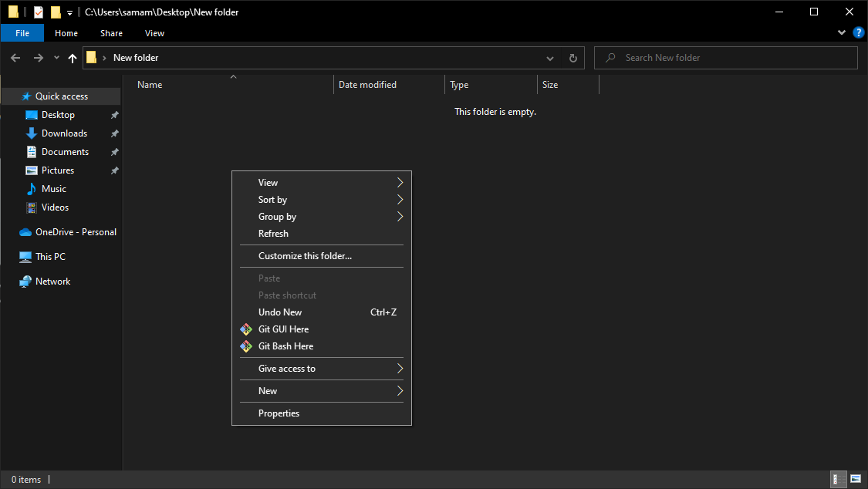Launch Git Bash Here
868x489 pixels.
pyautogui.click(x=322, y=346)
